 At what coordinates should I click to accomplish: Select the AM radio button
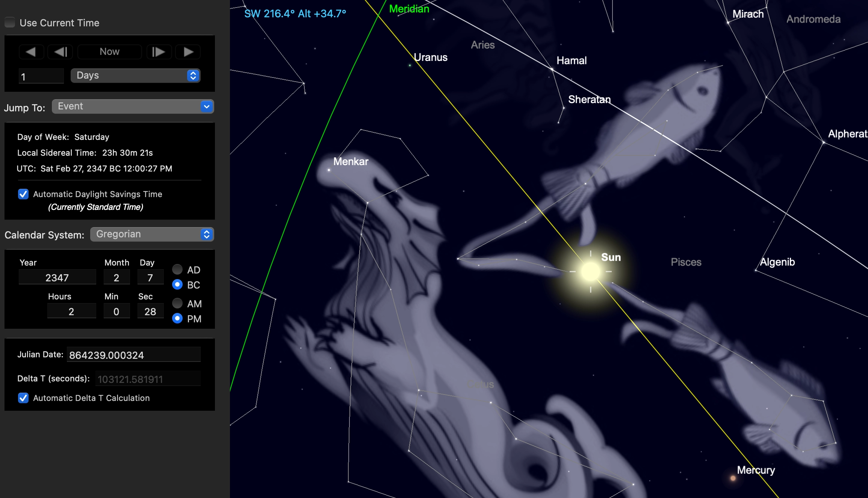[x=177, y=303]
